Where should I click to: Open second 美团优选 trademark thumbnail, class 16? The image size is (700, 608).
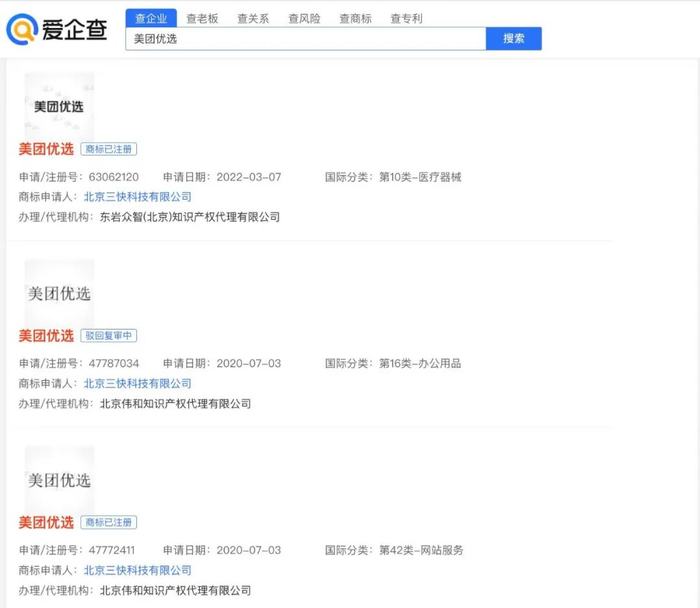point(59,292)
